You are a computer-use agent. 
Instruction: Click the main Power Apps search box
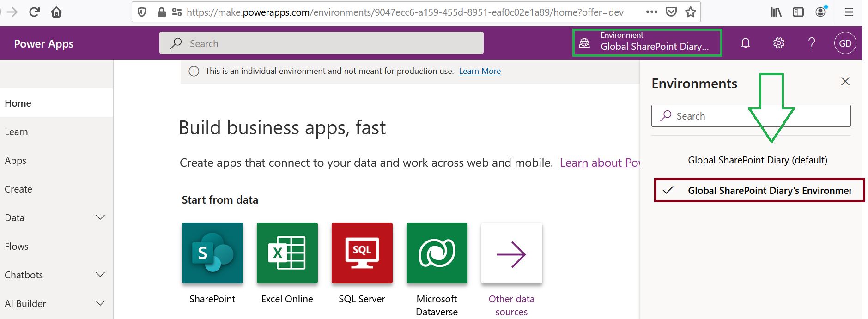[322, 43]
